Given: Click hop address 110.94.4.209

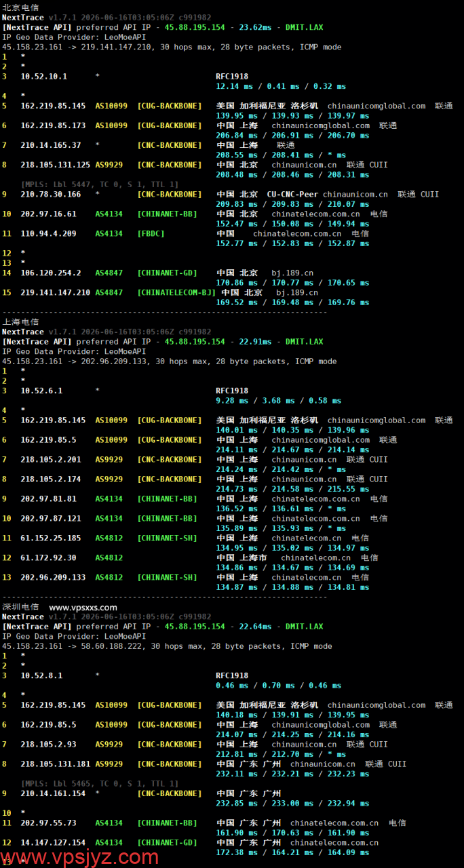Looking at the screenshot, I should pos(49,233).
